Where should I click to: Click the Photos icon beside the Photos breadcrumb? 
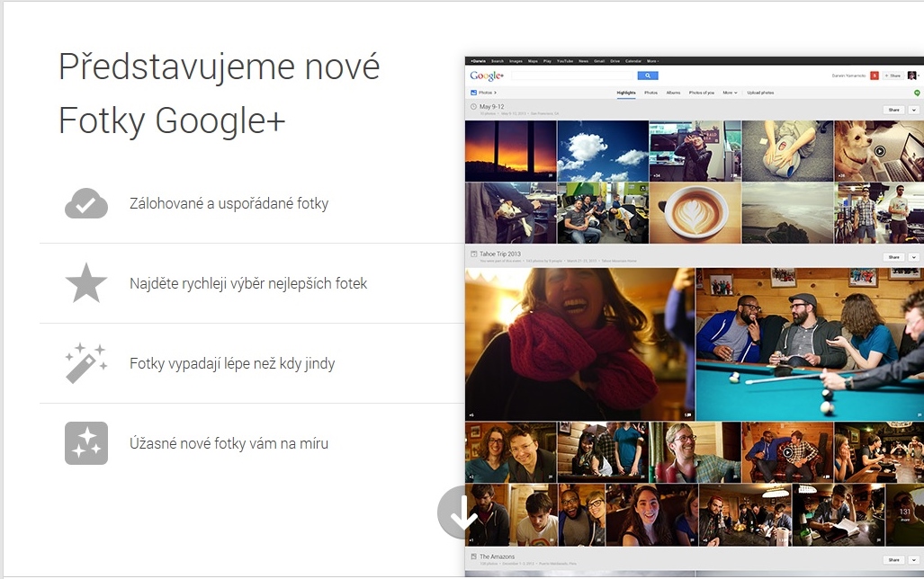pos(473,93)
